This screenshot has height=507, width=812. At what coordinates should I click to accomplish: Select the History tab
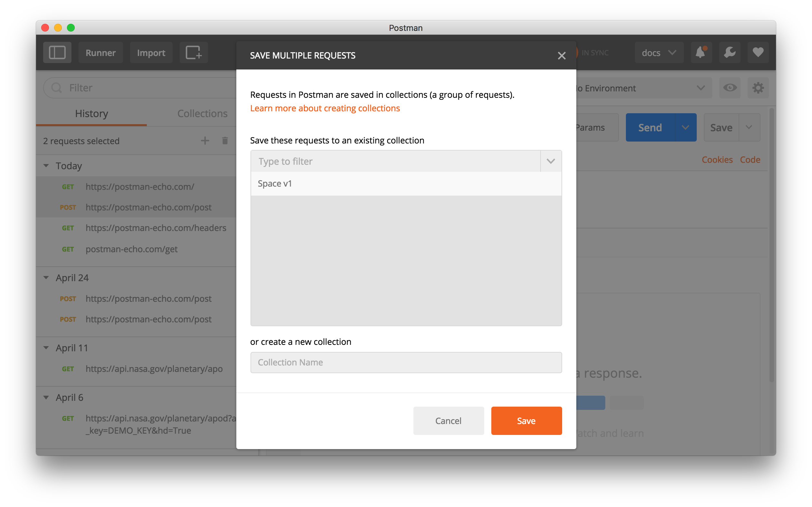click(91, 114)
